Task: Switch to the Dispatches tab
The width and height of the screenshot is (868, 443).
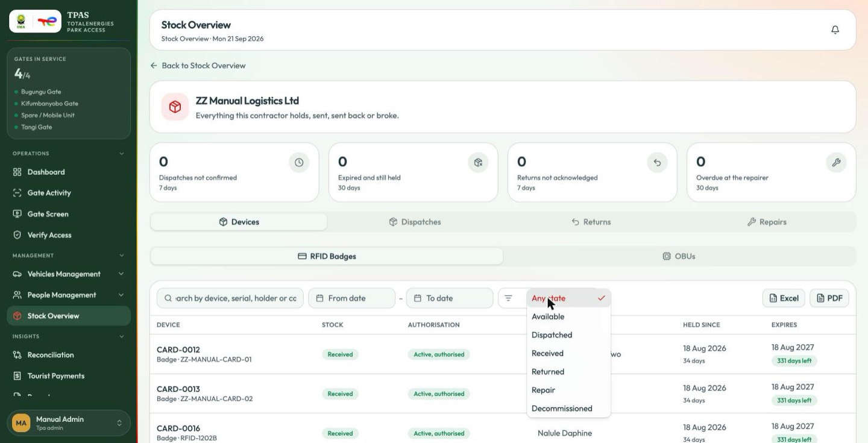Action: [x=415, y=222]
